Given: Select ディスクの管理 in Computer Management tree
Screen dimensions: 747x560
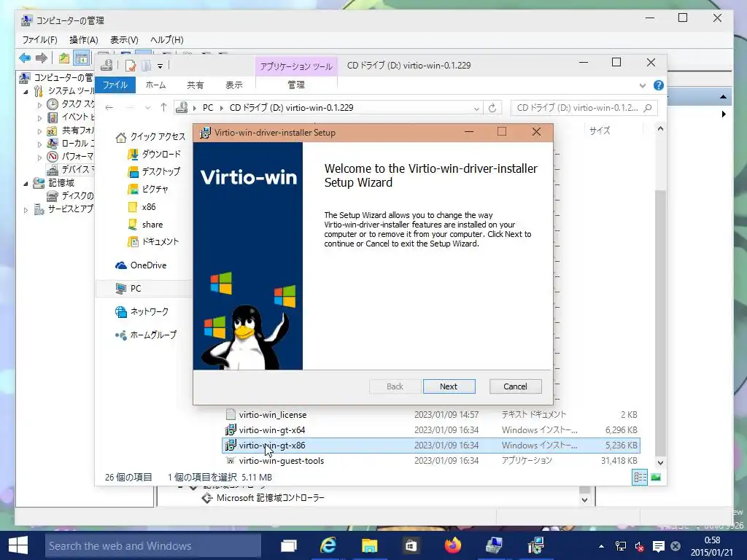Looking at the screenshot, I should (x=71, y=195).
